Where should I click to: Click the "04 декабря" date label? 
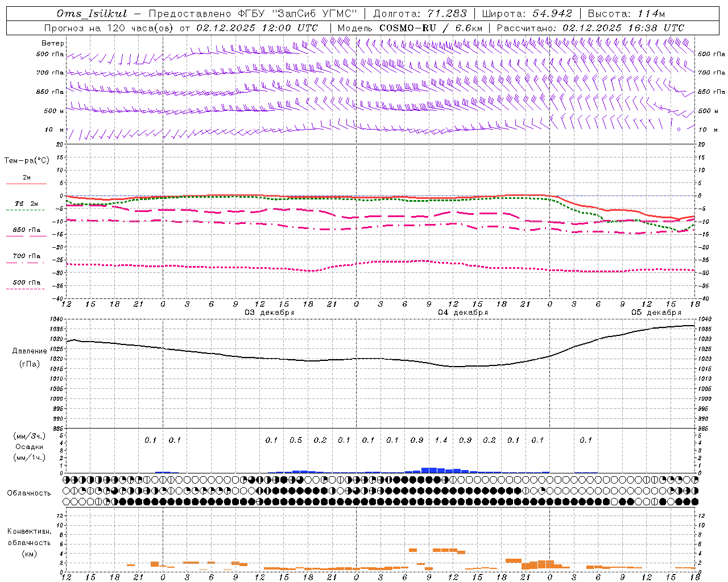click(462, 313)
